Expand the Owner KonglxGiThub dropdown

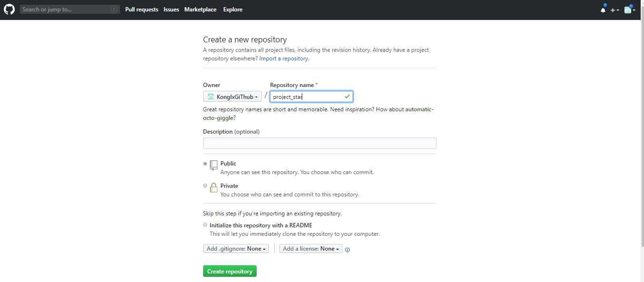[232, 97]
